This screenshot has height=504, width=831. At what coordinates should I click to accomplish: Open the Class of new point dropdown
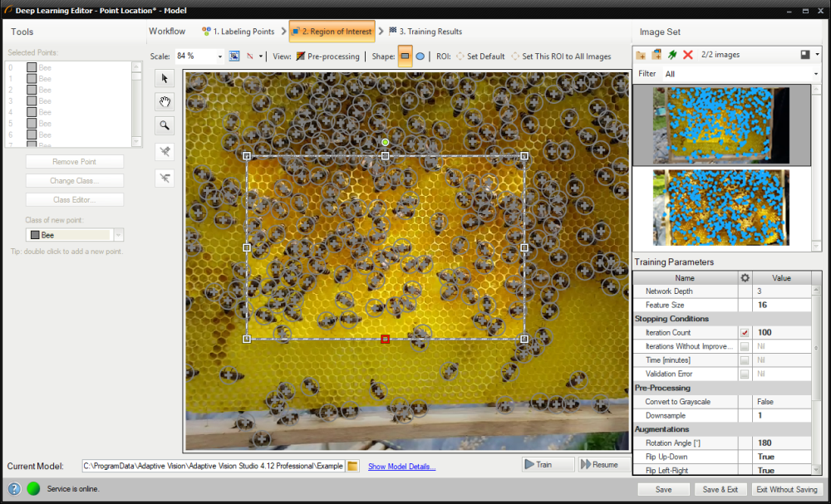coord(118,235)
